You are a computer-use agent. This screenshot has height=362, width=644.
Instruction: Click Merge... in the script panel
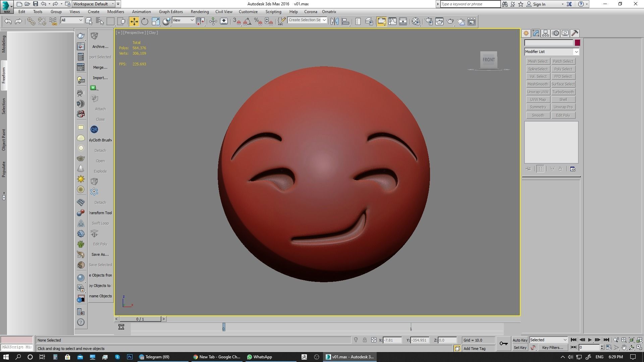tap(100, 67)
